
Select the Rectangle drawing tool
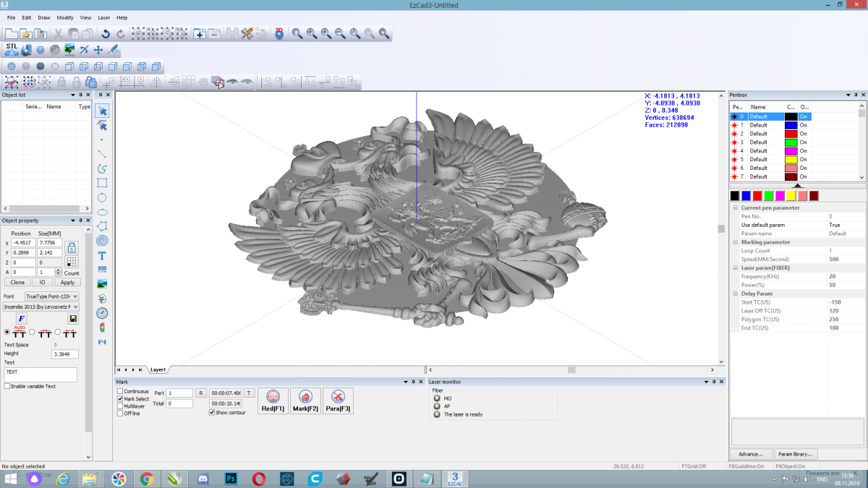[103, 183]
